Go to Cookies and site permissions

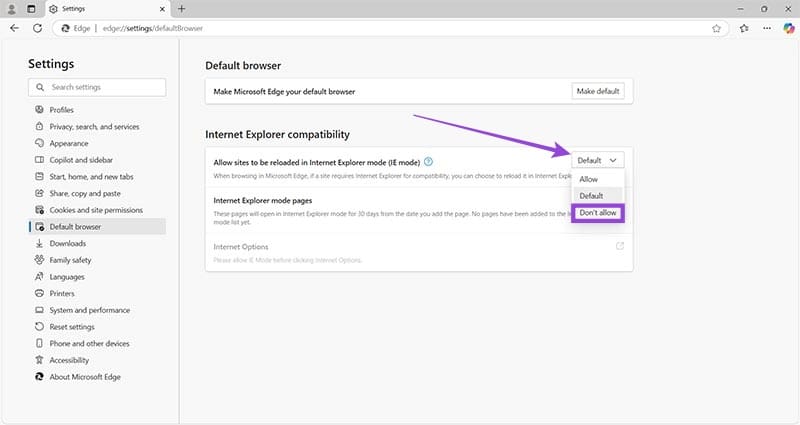96,210
